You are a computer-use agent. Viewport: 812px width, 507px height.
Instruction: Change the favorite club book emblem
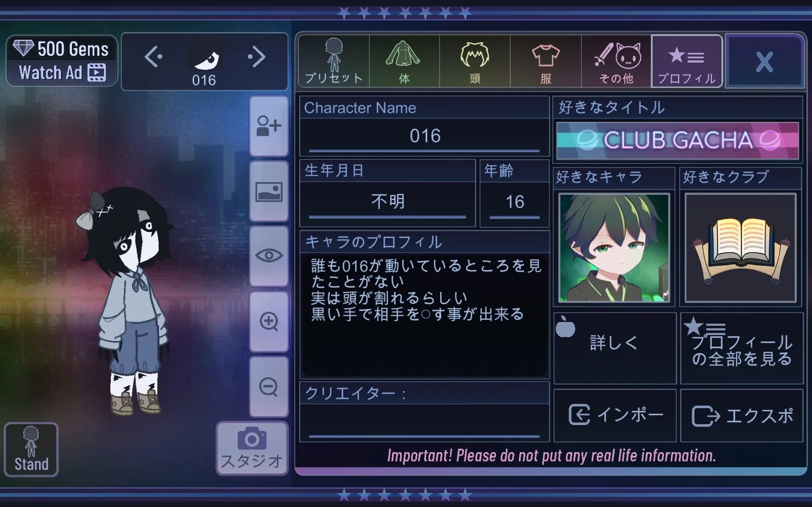(x=741, y=248)
